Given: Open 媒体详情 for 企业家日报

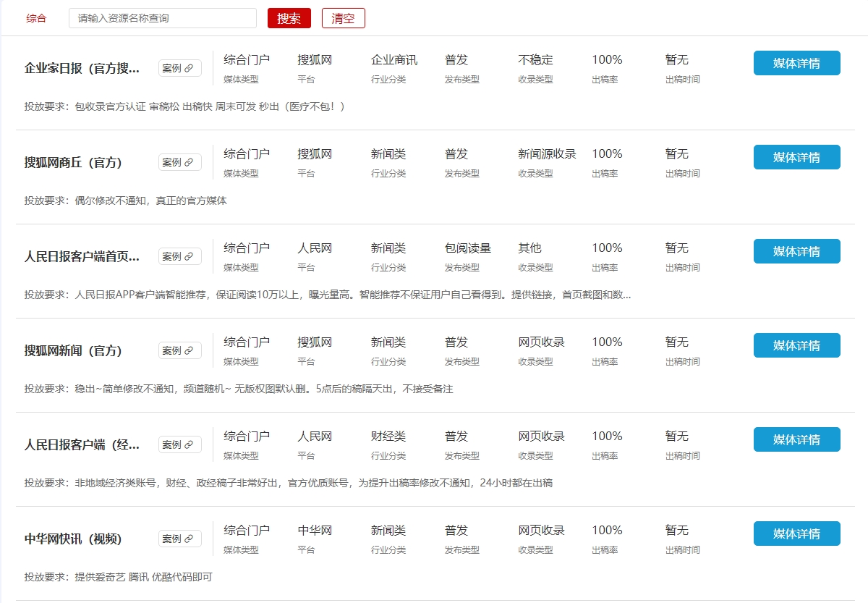Looking at the screenshot, I should tap(796, 63).
